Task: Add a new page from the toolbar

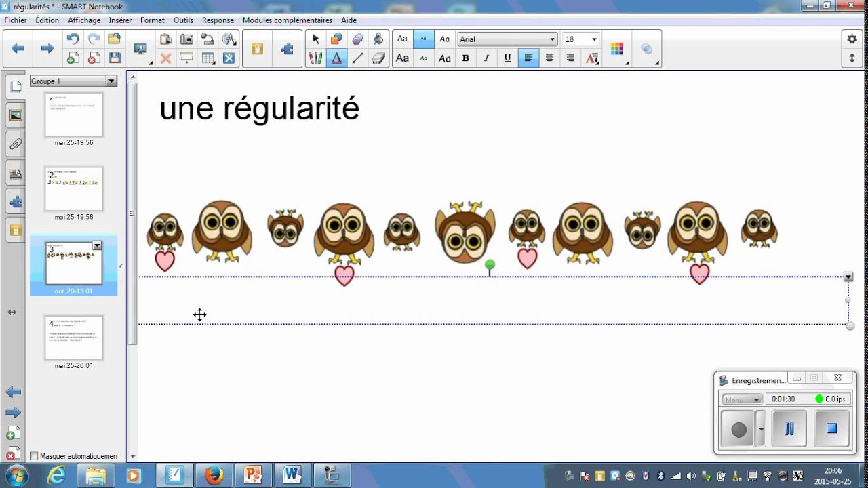Action: (73, 58)
